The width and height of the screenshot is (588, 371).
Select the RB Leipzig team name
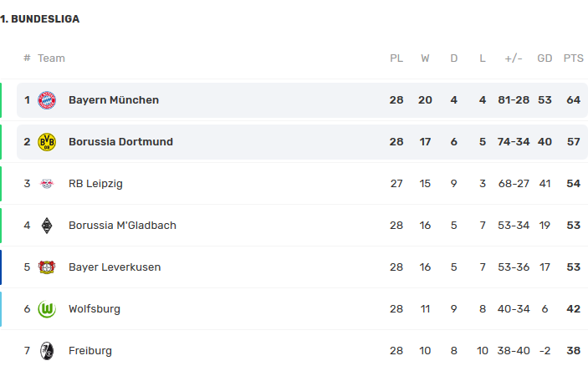95,184
